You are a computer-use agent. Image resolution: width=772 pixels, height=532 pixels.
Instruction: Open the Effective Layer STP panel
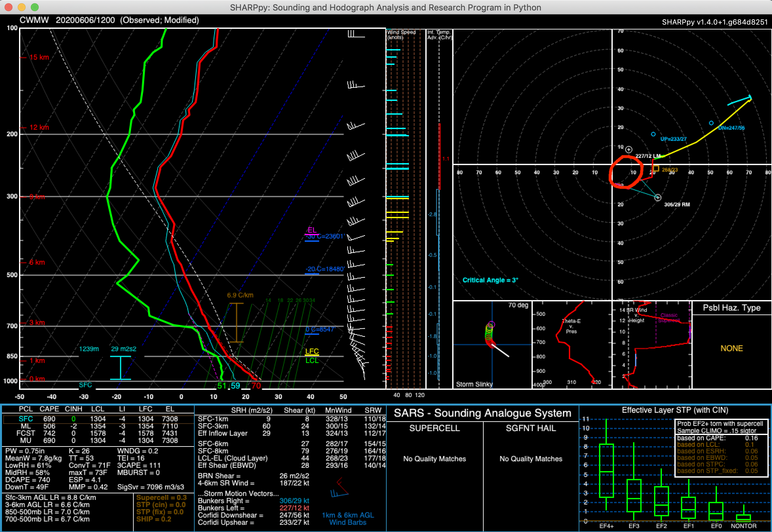pyautogui.click(x=675, y=410)
